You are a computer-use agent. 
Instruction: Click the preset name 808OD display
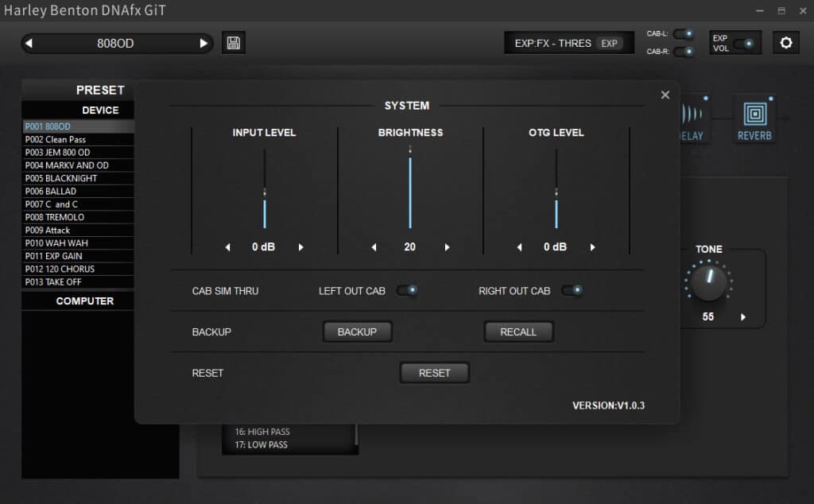pos(115,44)
